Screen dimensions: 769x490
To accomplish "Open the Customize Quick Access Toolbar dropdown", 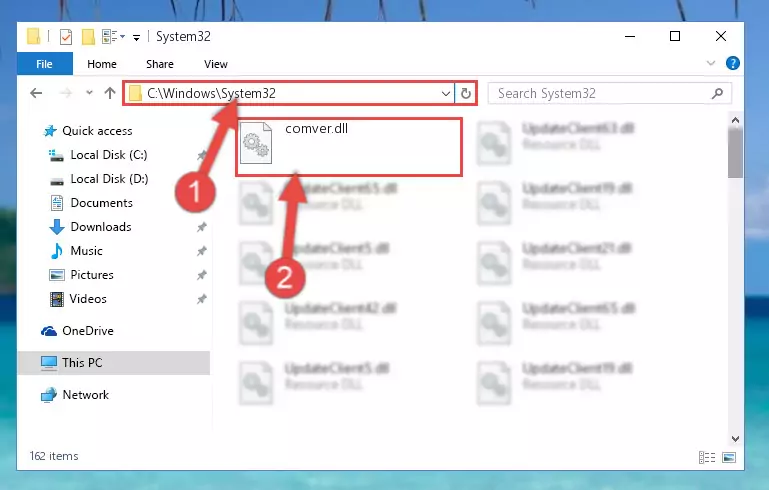I will coord(136,37).
